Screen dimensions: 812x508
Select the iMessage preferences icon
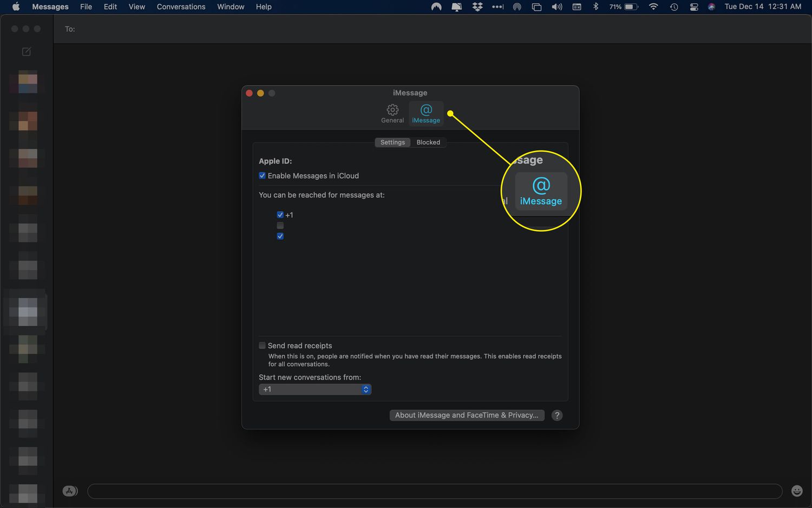pyautogui.click(x=426, y=114)
